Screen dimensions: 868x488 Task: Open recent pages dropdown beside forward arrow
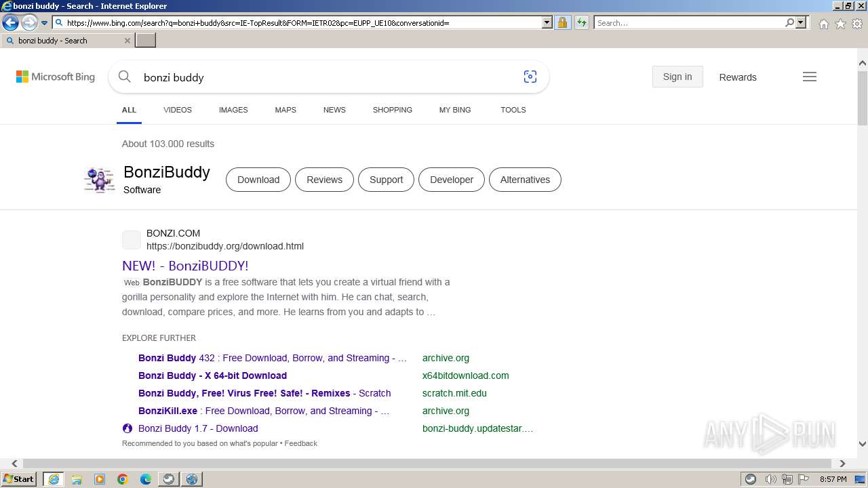click(x=44, y=23)
